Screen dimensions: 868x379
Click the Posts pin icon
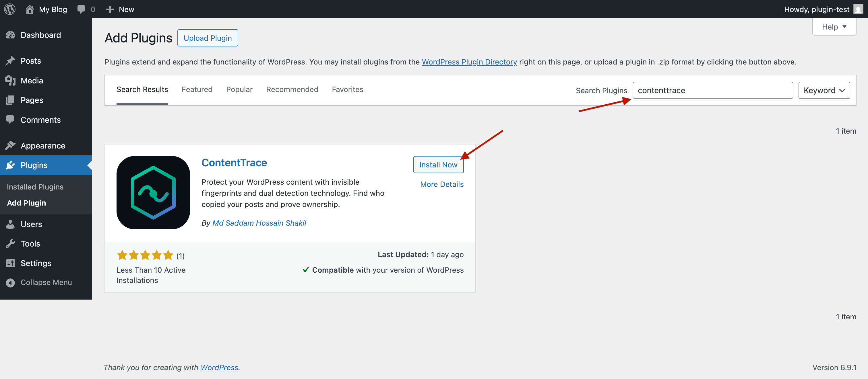coord(11,60)
